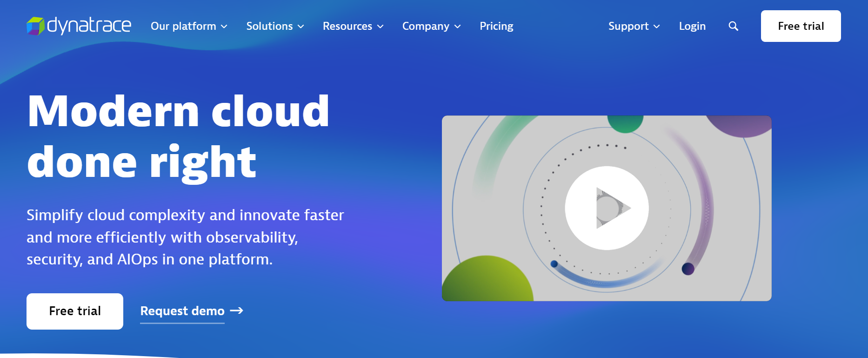
Task: Open the Support menu
Action: point(634,26)
